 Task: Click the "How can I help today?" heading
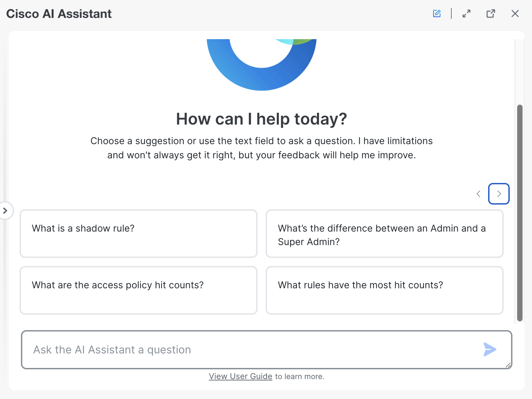coord(262,119)
